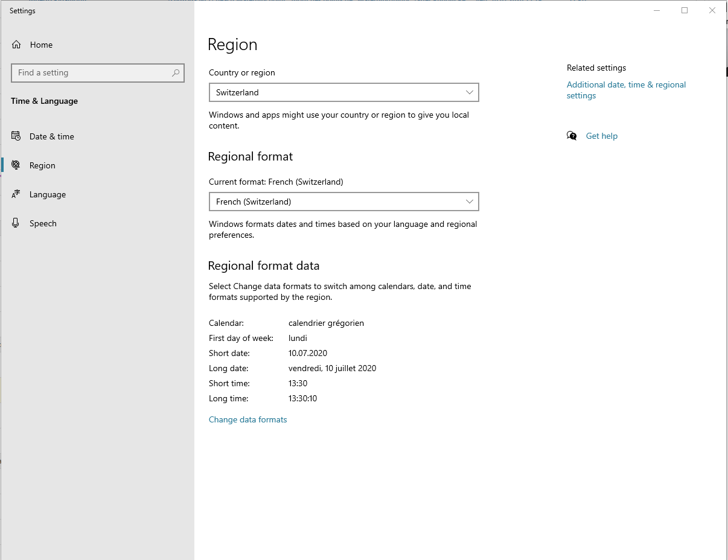Click the Get help link
The height and width of the screenshot is (560, 728).
pos(602,136)
